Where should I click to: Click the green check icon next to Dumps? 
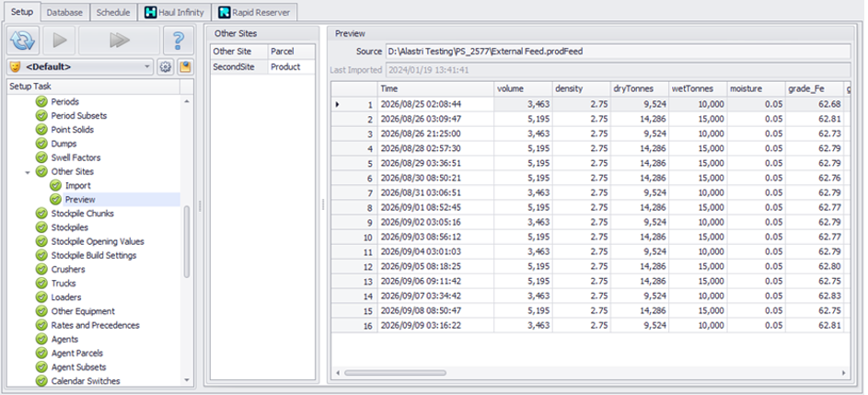point(41,144)
